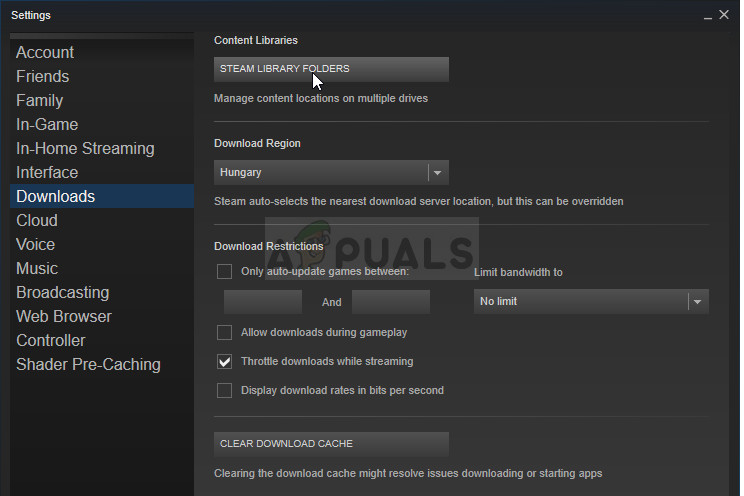The height and width of the screenshot is (496, 744).
Task: Click the Download Region heading
Action: (257, 143)
